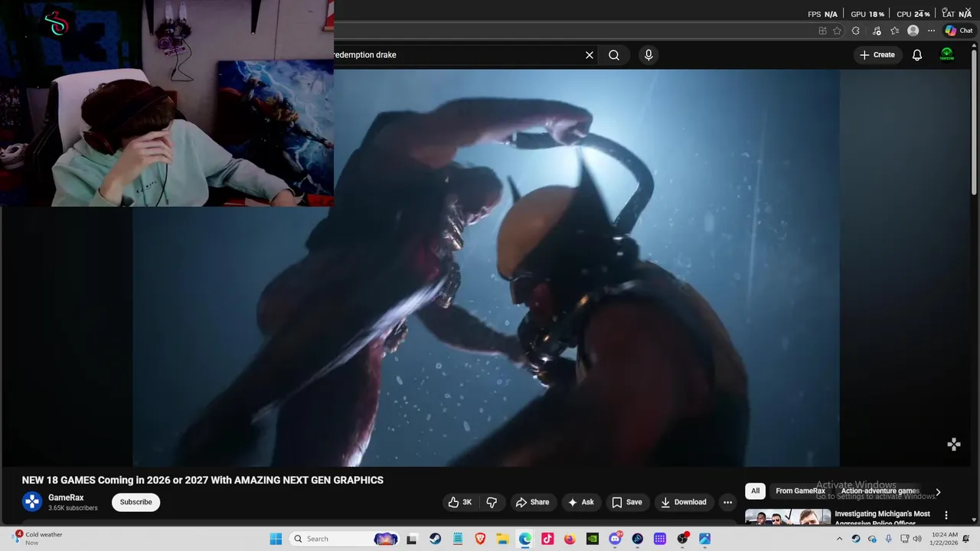Open File Explorer from the taskbar
This screenshot has width=980, height=551.
click(502, 539)
